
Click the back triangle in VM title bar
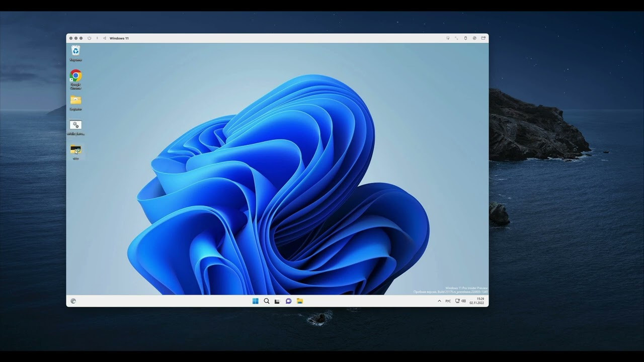[104, 38]
